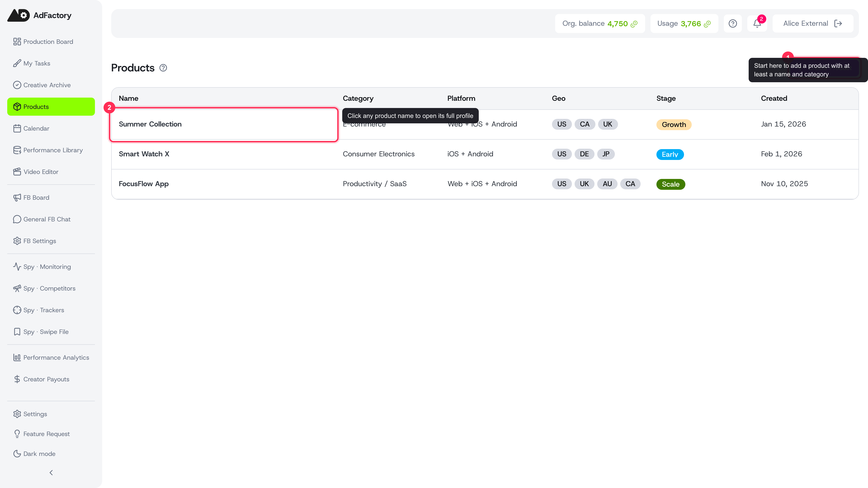868x488 pixels.
Task: Open Feature Request page
Action: (x=51, y=434)
